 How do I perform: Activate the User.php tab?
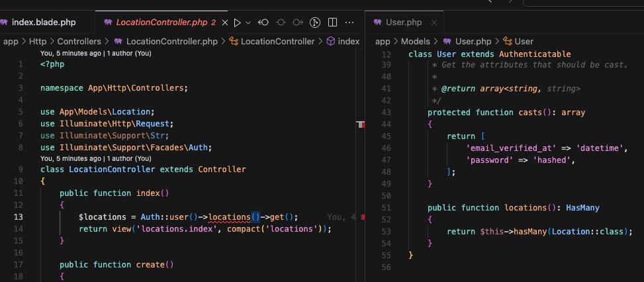pos(404,23)
